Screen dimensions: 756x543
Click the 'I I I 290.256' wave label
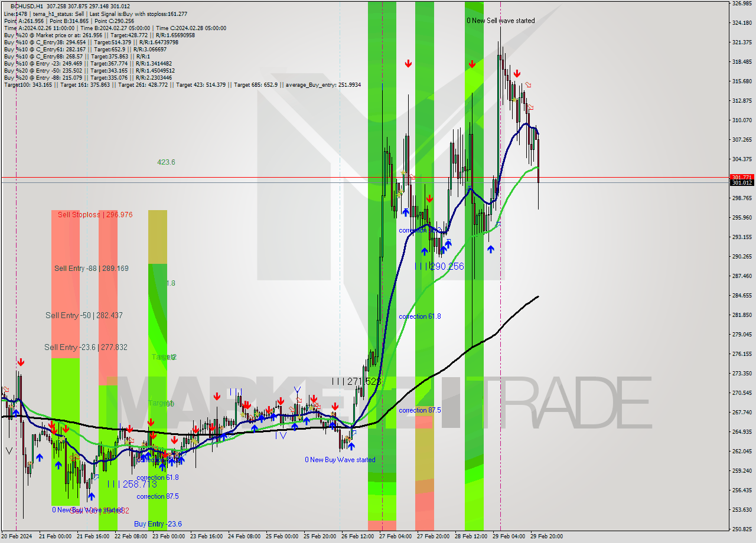[439, 267]
